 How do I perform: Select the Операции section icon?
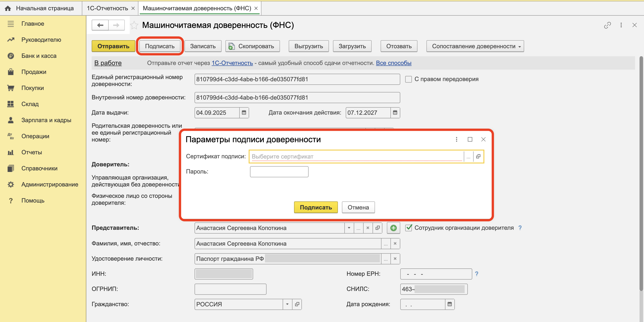(11, 136)
